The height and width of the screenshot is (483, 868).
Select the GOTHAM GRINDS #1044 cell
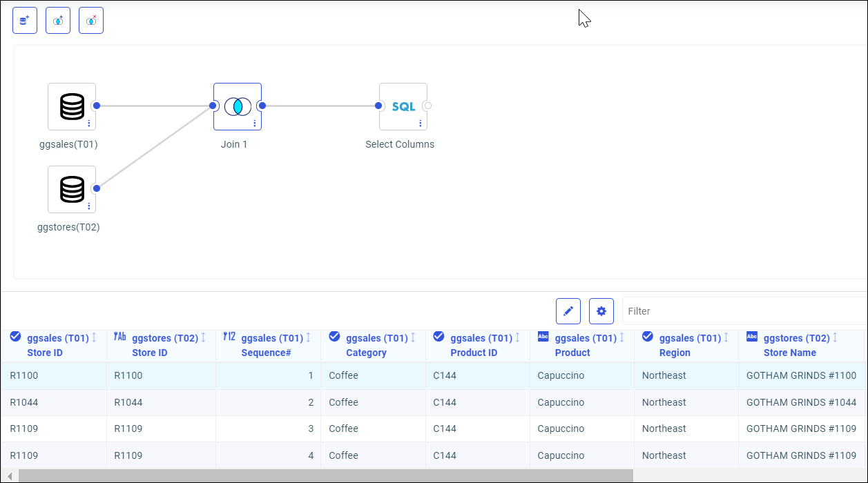click(x=803, y=402)
